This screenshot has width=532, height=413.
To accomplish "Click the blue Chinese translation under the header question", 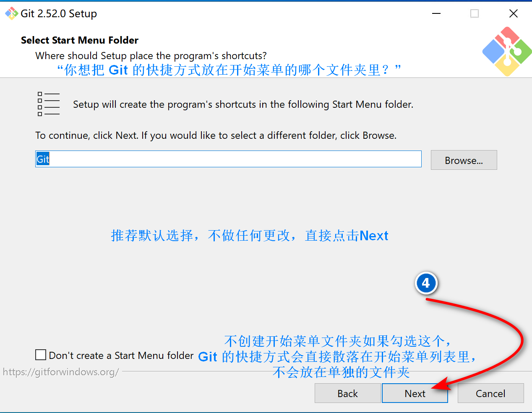I will point(229,70).
